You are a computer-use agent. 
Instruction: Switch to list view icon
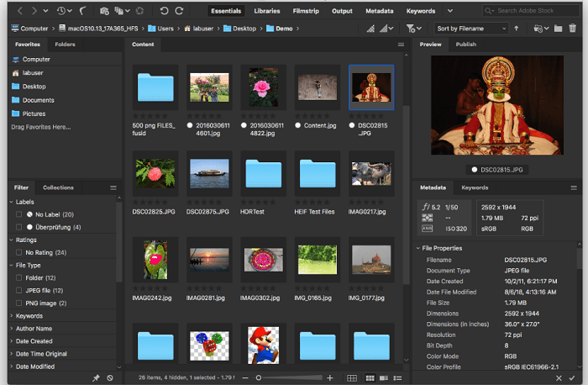pos(397,378)
